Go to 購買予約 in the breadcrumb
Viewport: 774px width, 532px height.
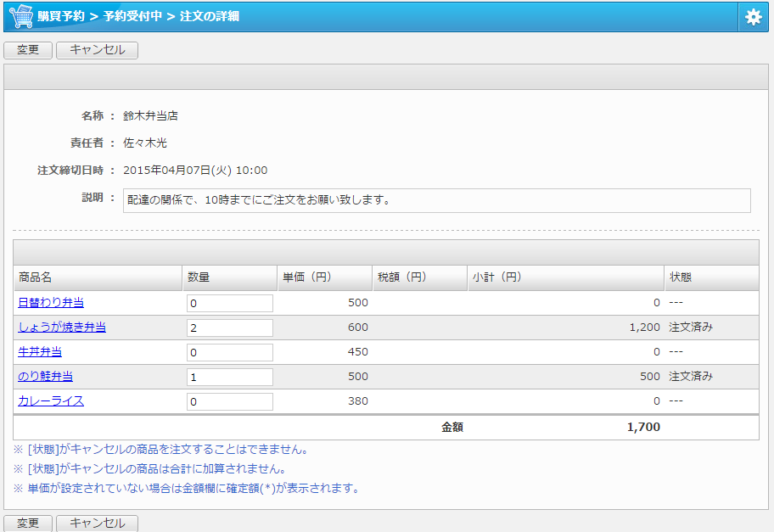pos(61,16)
